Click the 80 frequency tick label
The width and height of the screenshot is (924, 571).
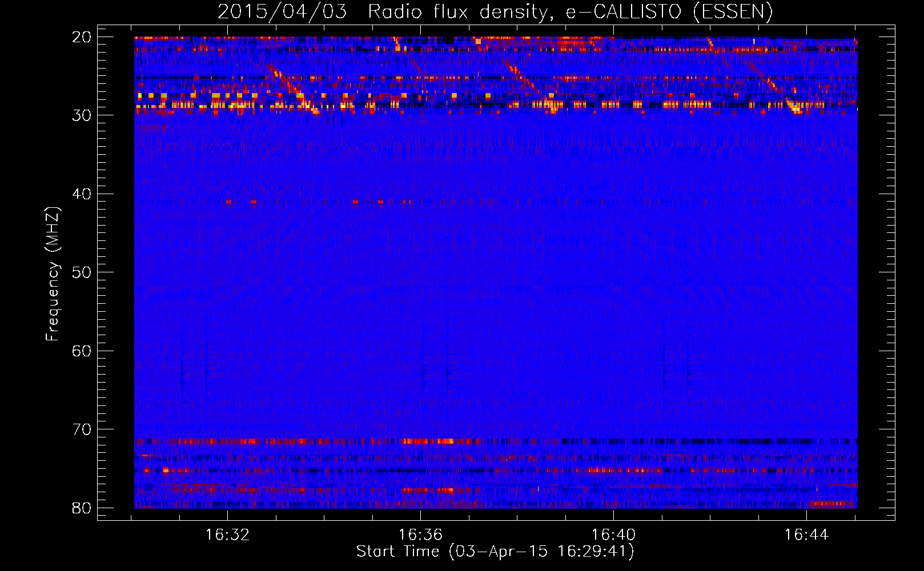click(x=82, y=508)
